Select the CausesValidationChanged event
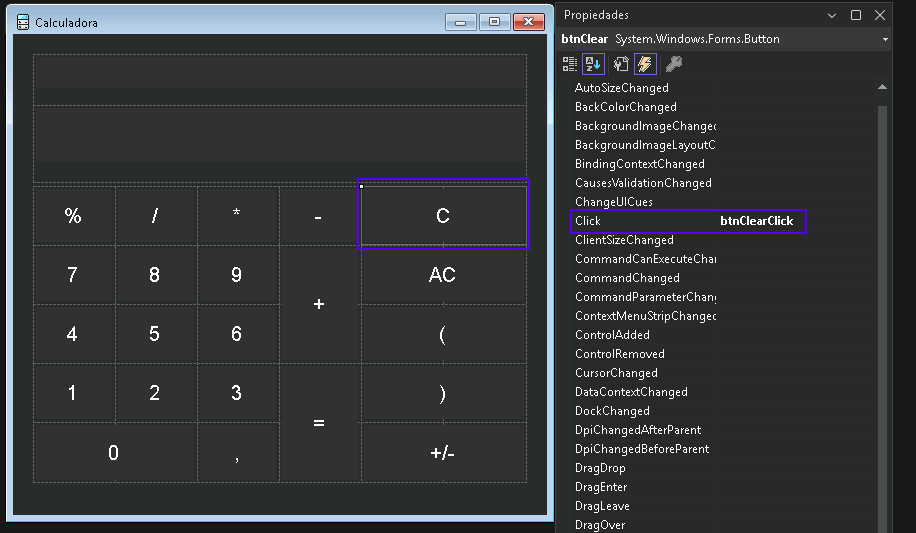This screenshot has width=916, height=533. 643,183
